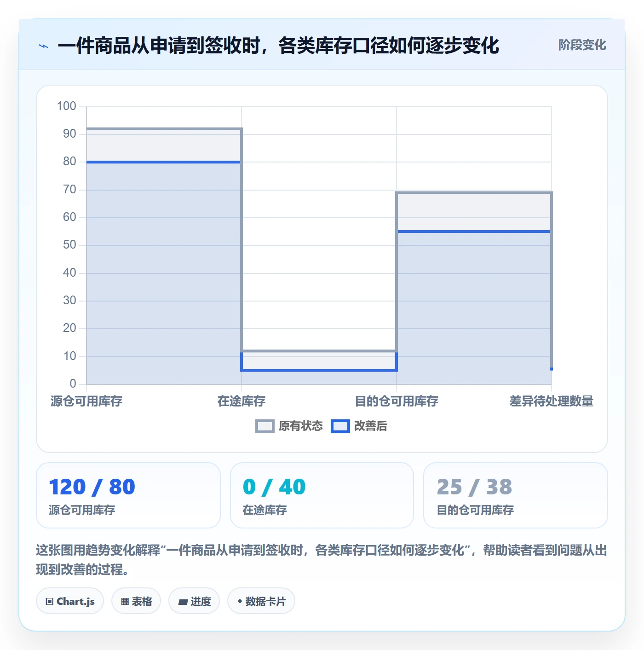The width and height of the screenshot is (644, 650).
Task: Click the y-axis value 50
Action: point(69,245)
